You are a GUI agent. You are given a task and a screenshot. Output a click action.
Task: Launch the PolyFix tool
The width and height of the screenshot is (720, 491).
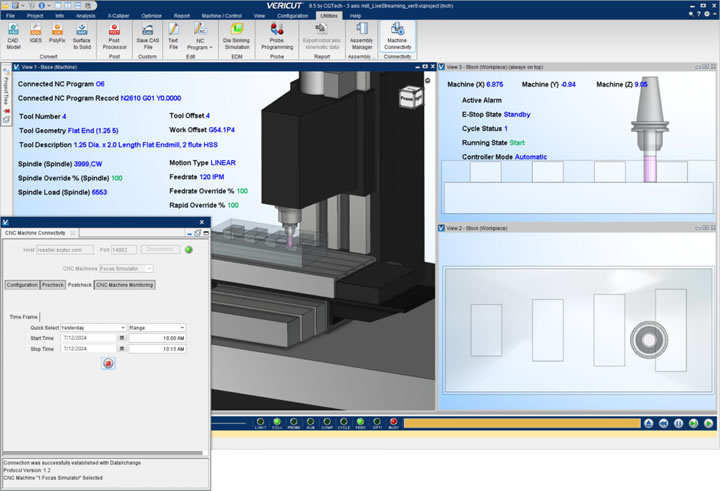[57, 34]
